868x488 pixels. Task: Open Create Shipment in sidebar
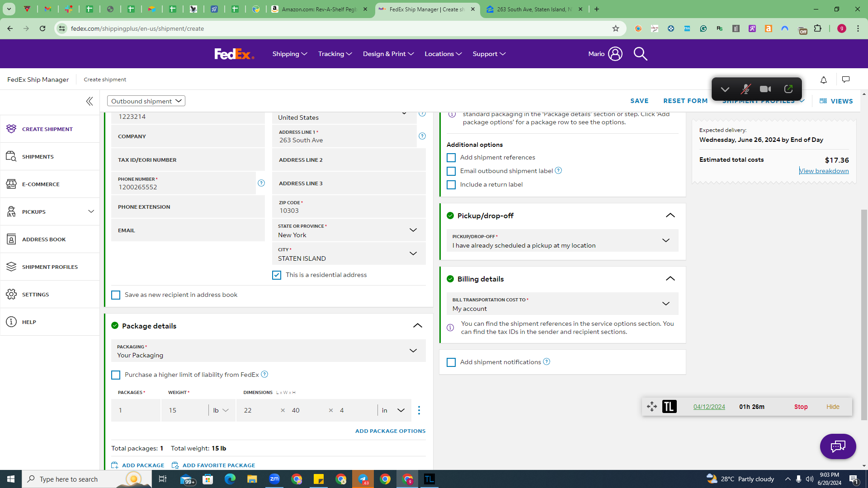50,129
